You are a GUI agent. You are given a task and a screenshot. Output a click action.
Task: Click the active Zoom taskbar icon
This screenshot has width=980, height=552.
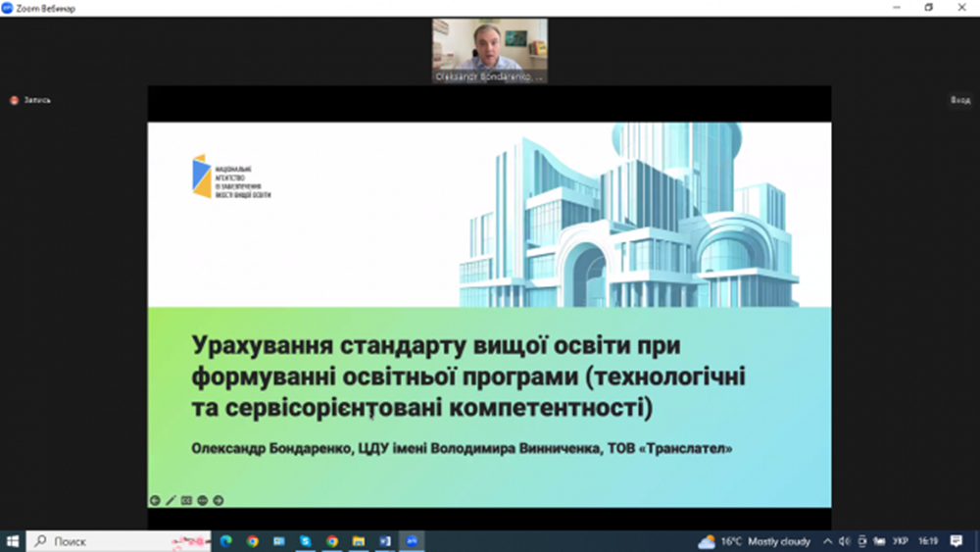click(412, 541)
